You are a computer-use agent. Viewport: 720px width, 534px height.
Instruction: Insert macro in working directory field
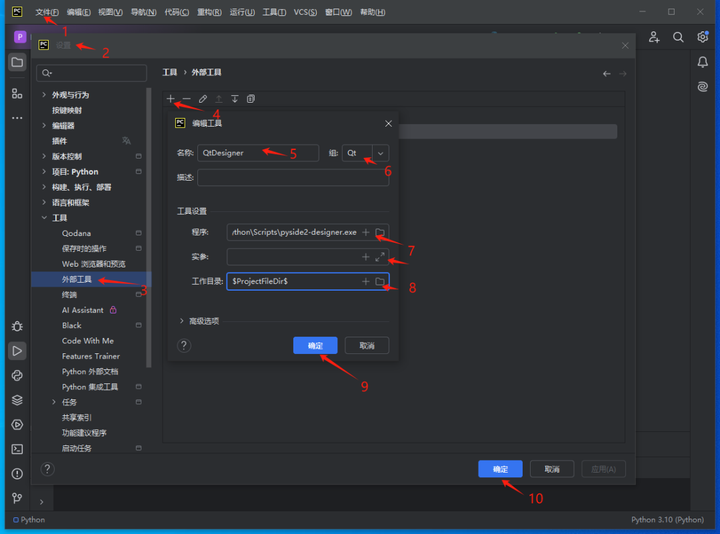[x=366, y=281]
